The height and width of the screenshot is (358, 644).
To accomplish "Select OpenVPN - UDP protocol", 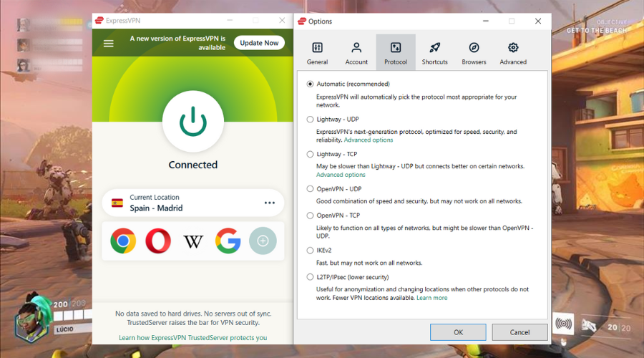I will [x=310, y=189].
